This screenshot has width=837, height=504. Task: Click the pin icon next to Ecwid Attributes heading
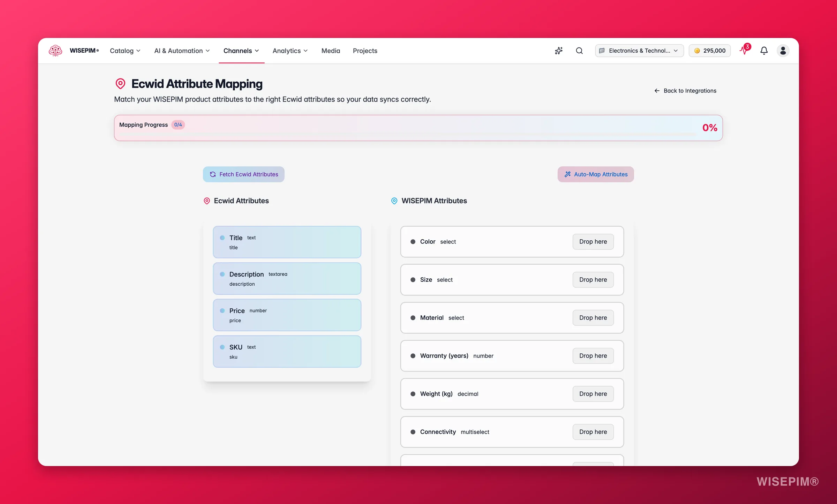[x=207, y=201]
